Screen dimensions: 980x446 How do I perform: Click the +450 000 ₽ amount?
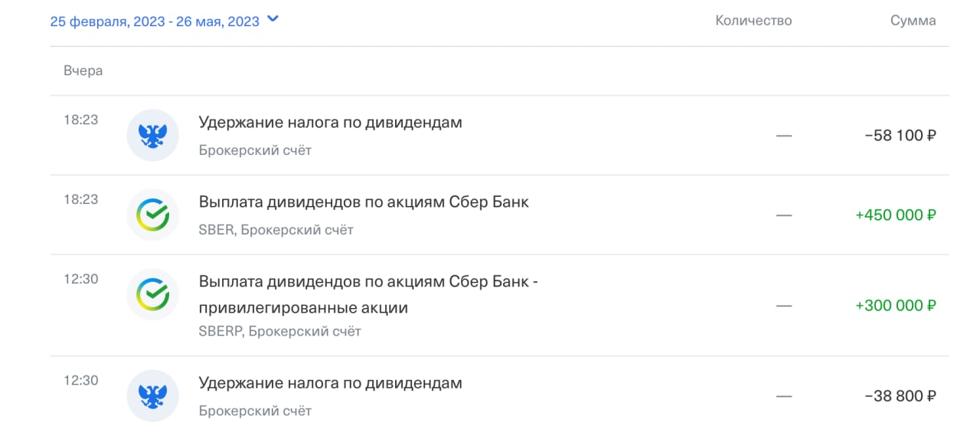[896, 215]
